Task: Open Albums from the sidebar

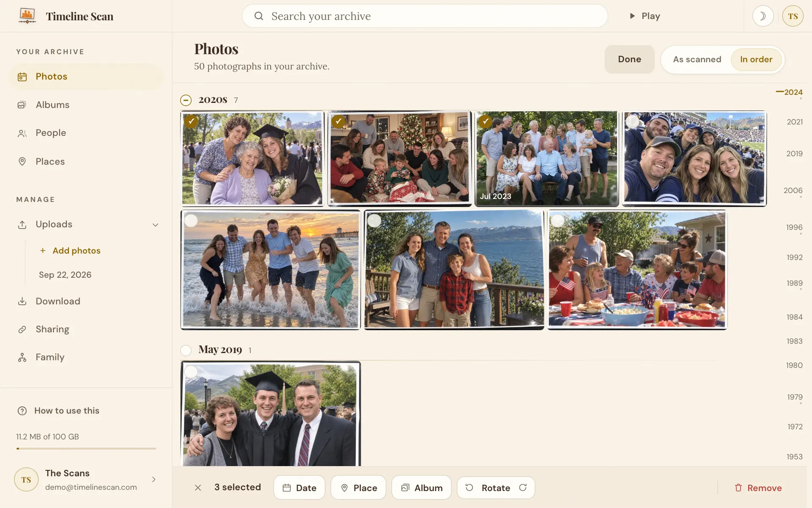Action: click(x=86, y=105)
